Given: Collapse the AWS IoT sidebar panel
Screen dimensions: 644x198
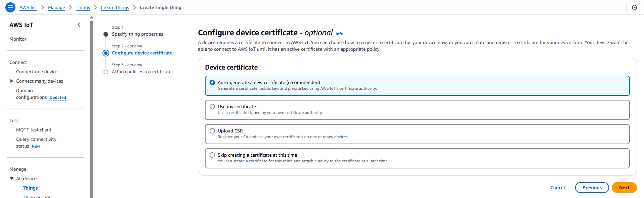Looking at the screenshot, I should pos(79,25).
